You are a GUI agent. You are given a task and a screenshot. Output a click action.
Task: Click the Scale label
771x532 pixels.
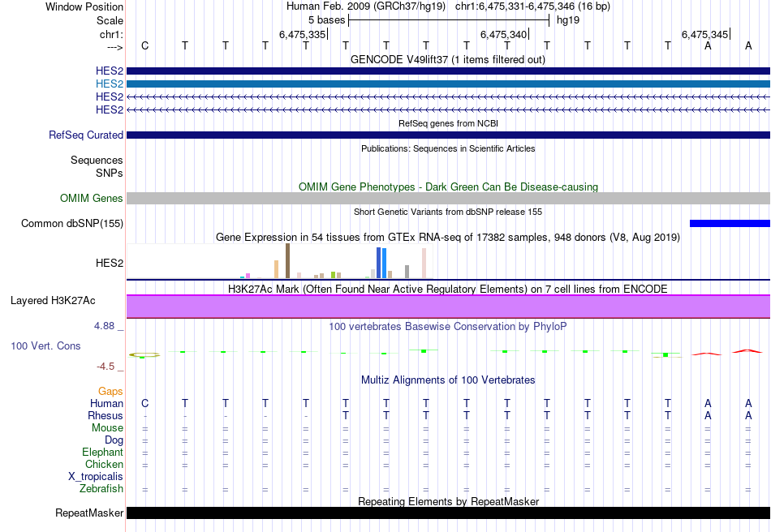point(110,21)
